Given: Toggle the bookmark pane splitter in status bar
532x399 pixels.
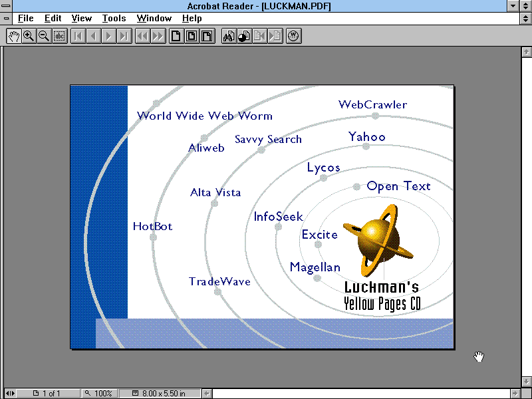Looking at the screenshot, I should 10,393.
